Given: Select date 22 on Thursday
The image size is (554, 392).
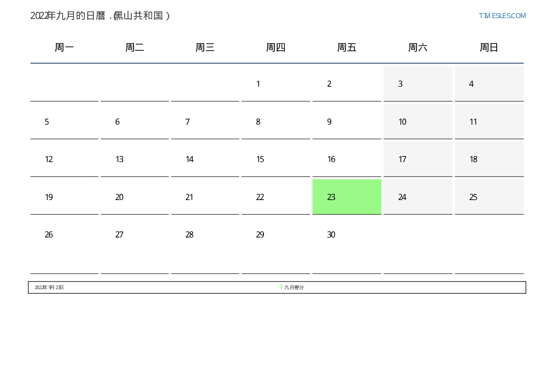Looking at the screenshot, I should pyautogui.click(x=260, y=197).
